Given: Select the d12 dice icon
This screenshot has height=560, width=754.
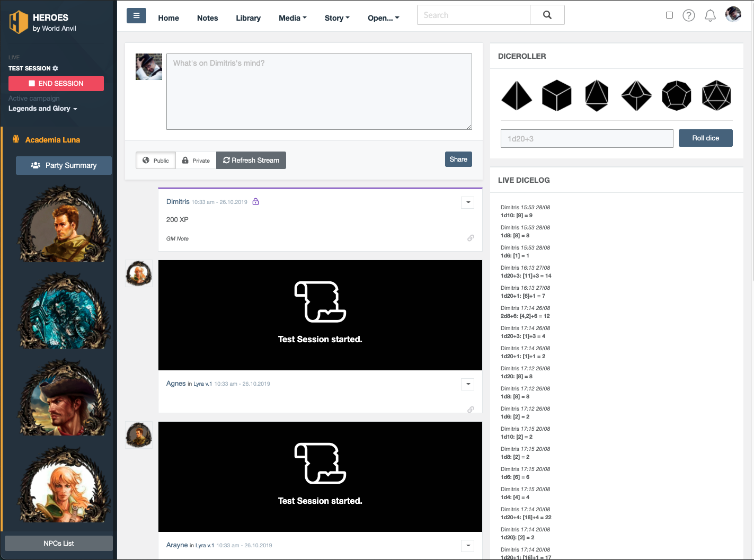Looking at the screenshot, I should click(x=677, y=96).
